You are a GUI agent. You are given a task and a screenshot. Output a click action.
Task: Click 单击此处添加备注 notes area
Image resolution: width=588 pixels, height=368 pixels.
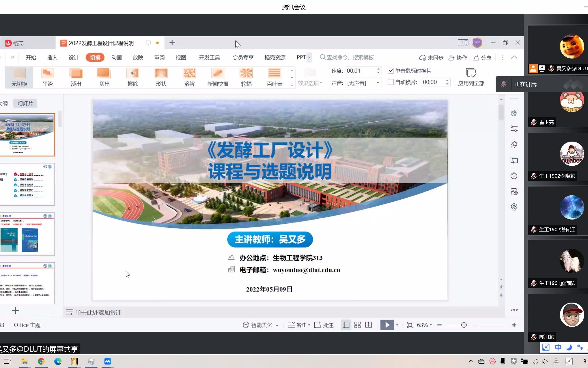click(98, 313)
